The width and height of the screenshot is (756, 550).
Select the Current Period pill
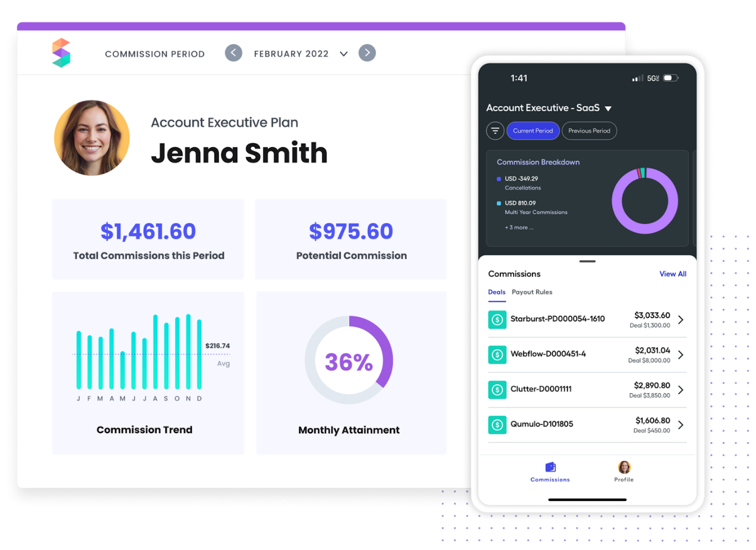pos(533,131)
